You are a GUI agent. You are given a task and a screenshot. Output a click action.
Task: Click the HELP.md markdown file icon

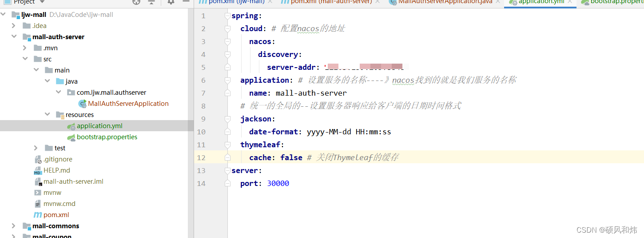(x=38, y=170)
